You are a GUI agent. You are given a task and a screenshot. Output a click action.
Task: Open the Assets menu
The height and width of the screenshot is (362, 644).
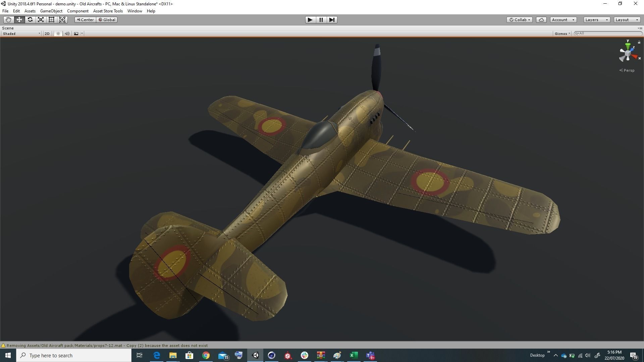tap(30, 11)
